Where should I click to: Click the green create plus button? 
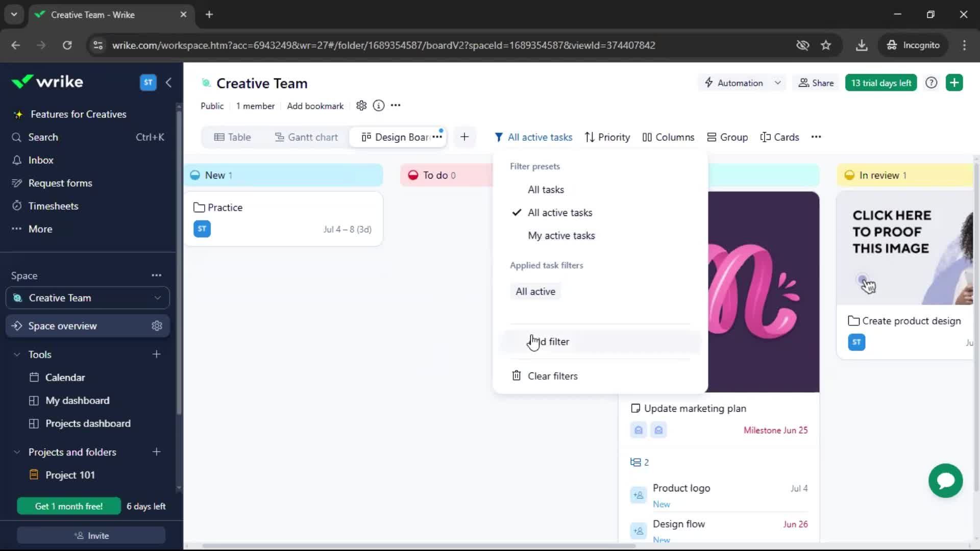954,83
